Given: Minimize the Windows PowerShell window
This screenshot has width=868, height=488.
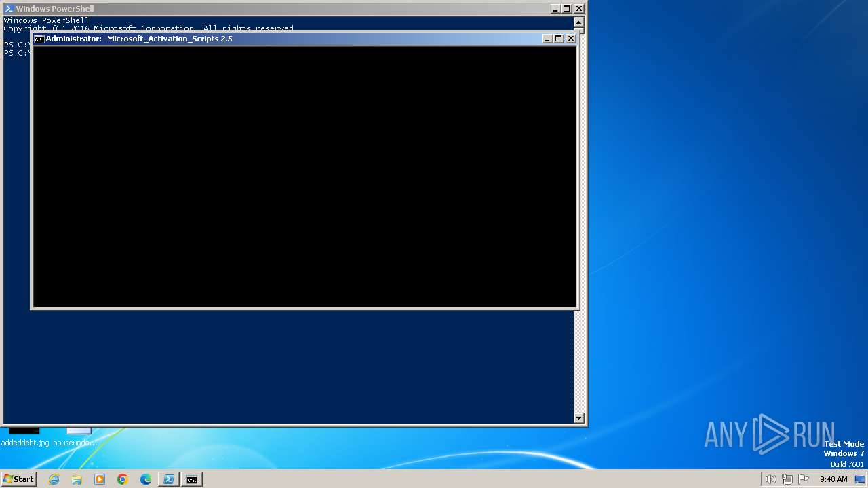Looking at the screenshot, I should 556,9.
